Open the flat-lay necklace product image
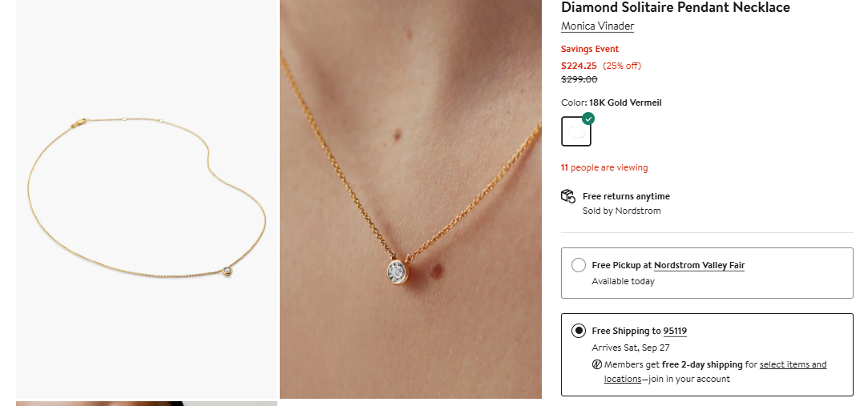The width and height of the screenshot is (868, 406). [x=147, y=199]
